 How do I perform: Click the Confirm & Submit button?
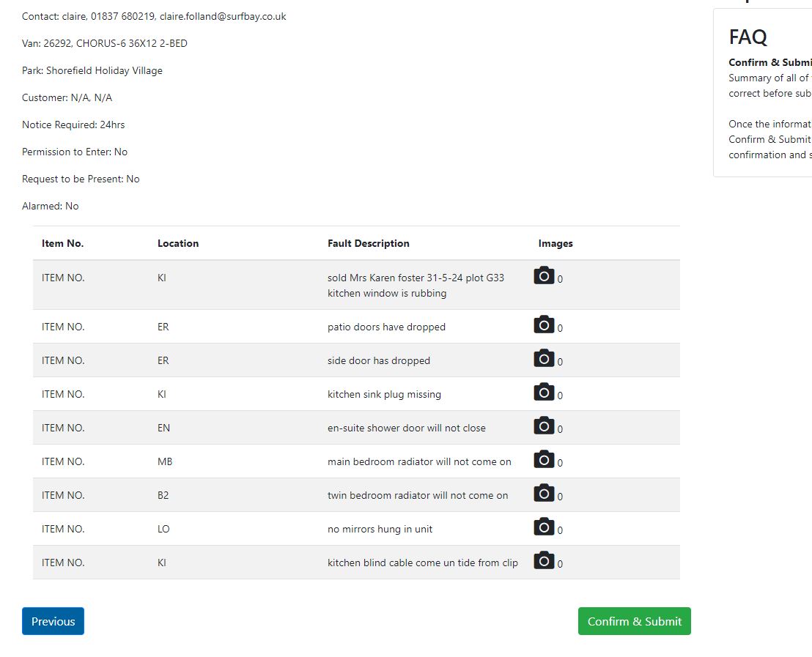(x=634, y=621)
